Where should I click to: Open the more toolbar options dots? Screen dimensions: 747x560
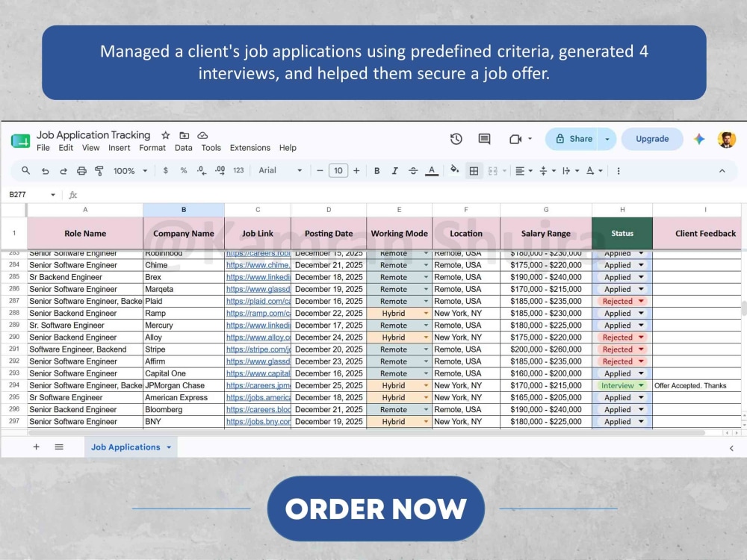(619, 171)
